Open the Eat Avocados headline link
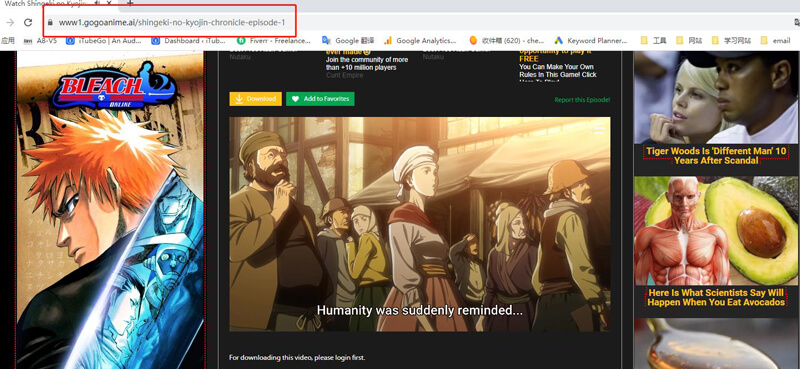The image size is (800, 369). [x=716, y=298]
